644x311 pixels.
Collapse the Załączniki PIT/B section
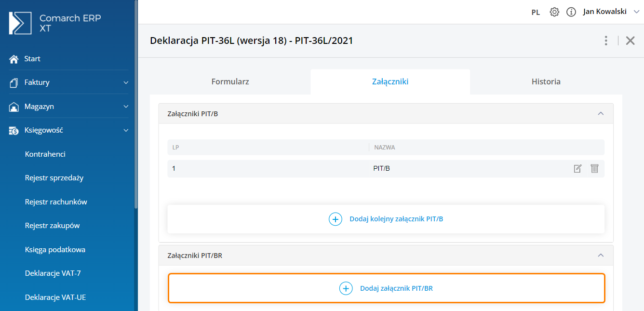coord(601,114)
